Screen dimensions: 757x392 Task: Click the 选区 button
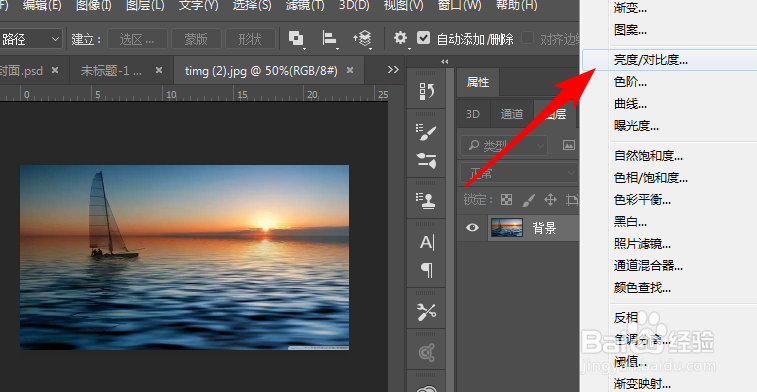coord(137,39)
